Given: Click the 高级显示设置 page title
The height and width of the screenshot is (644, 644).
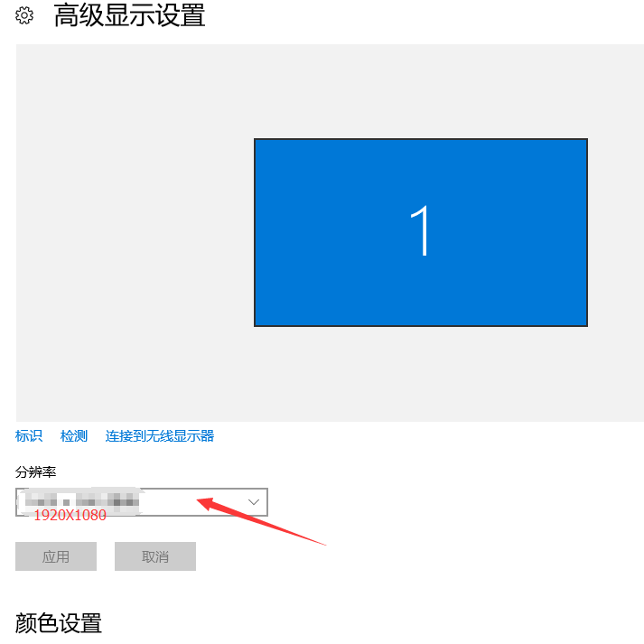Looking at the screenshot, I should [x=129, y=15].
